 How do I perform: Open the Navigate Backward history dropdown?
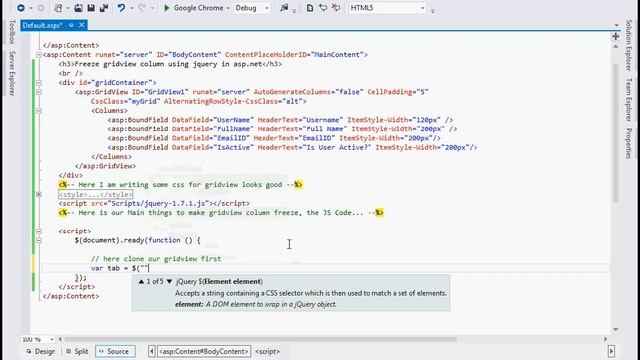pos(31,8)
